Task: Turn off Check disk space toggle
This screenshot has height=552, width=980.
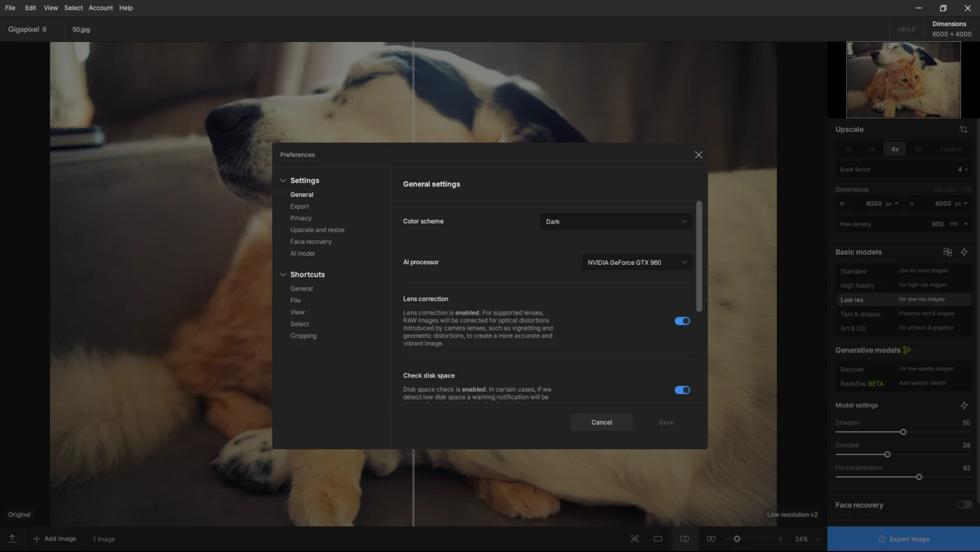Action: coord(682,390)
